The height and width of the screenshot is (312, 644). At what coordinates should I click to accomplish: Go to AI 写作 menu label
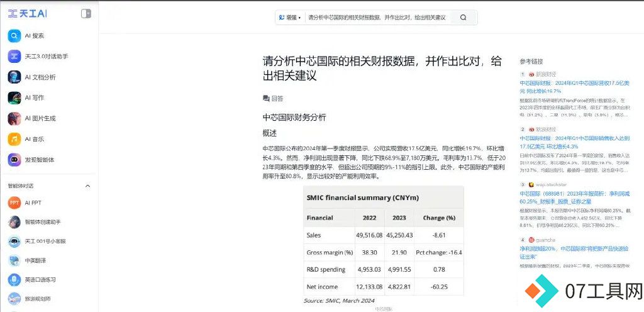(35, 97)
